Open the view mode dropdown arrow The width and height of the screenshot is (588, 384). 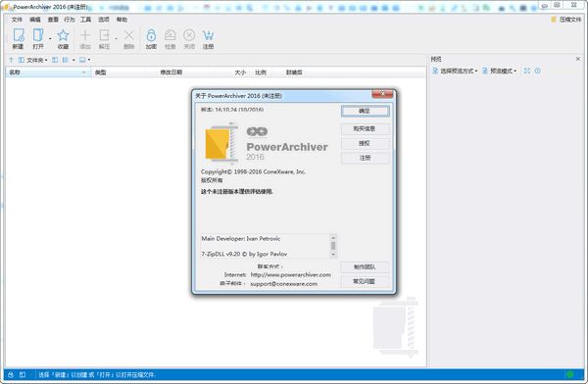[73, 60]
